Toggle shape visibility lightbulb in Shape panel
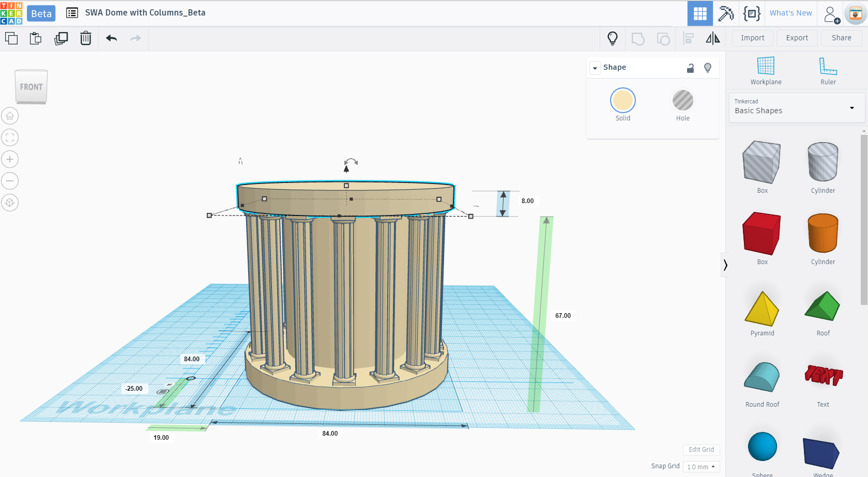Screen dimensions: 868x477 [708, 68]
